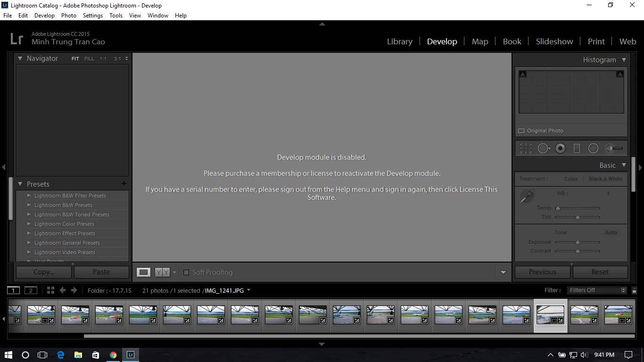Click the Previous button
This screenshot has width=644, height=362.
(543, 272)
